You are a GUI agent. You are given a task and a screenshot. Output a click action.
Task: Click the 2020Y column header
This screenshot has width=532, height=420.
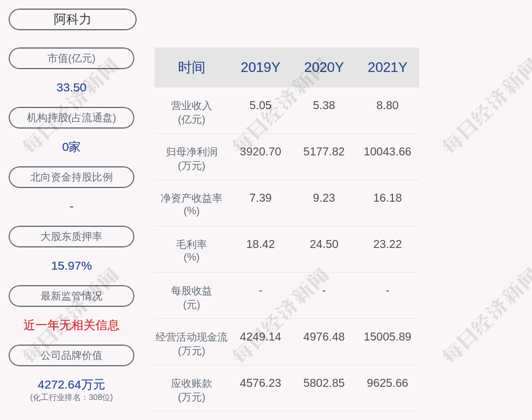click(x=324, y=67)
